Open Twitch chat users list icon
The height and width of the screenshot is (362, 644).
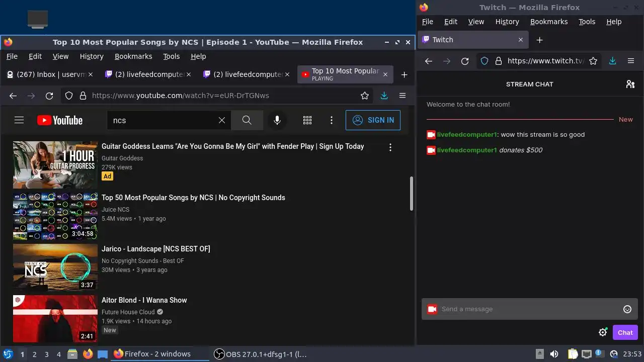click(x=630, y=84)
